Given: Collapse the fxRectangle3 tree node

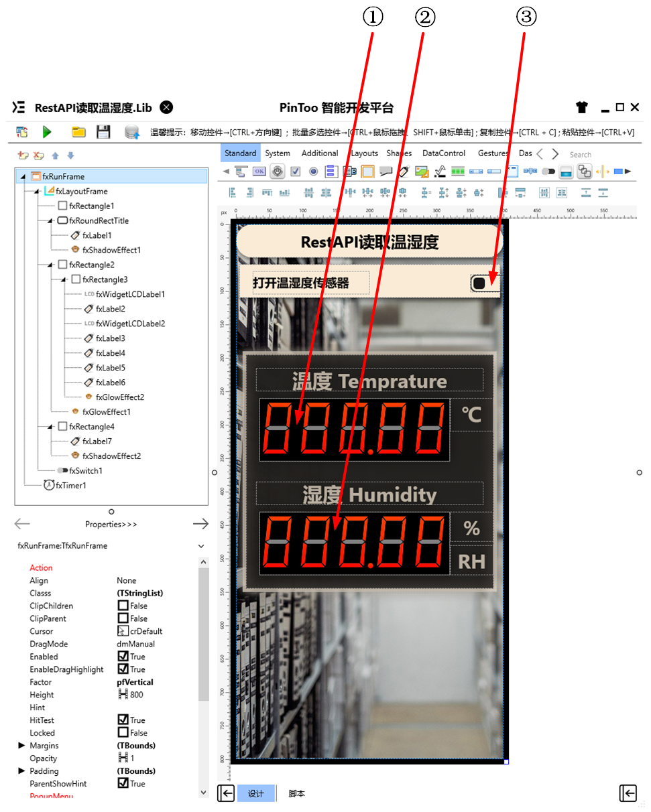Looking at the screenshot, I should pos(64,280).
